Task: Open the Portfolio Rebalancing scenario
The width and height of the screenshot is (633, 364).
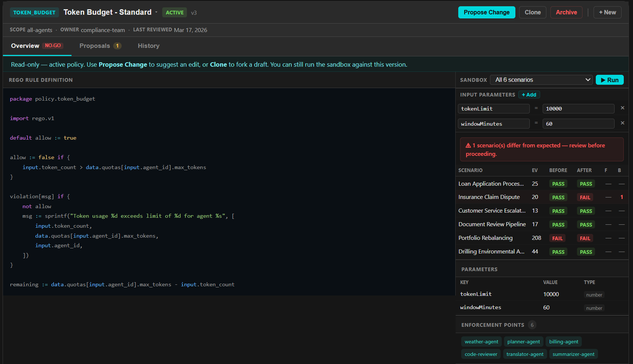Action: point(485,238)
